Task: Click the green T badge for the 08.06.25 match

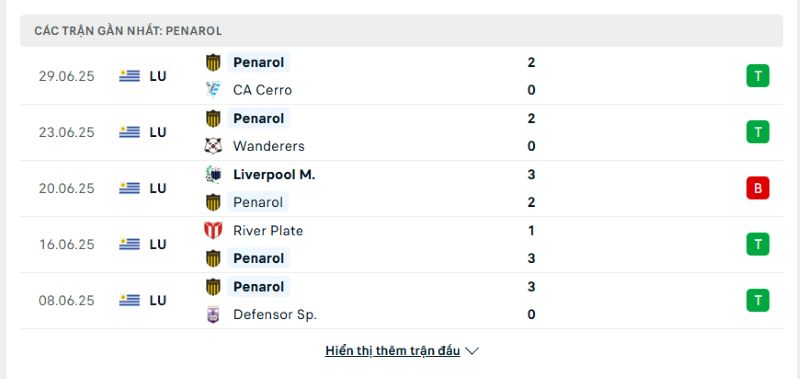Action: (758, 300)
